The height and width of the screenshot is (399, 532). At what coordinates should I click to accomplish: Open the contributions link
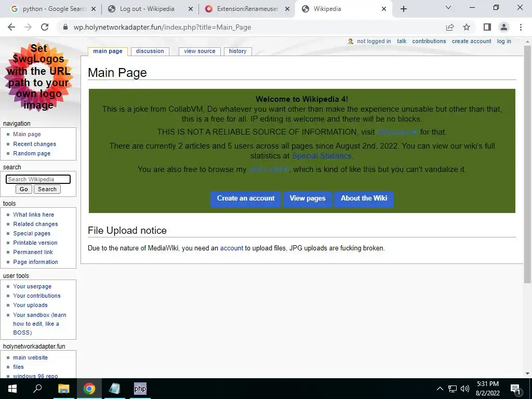click(429, 41)
